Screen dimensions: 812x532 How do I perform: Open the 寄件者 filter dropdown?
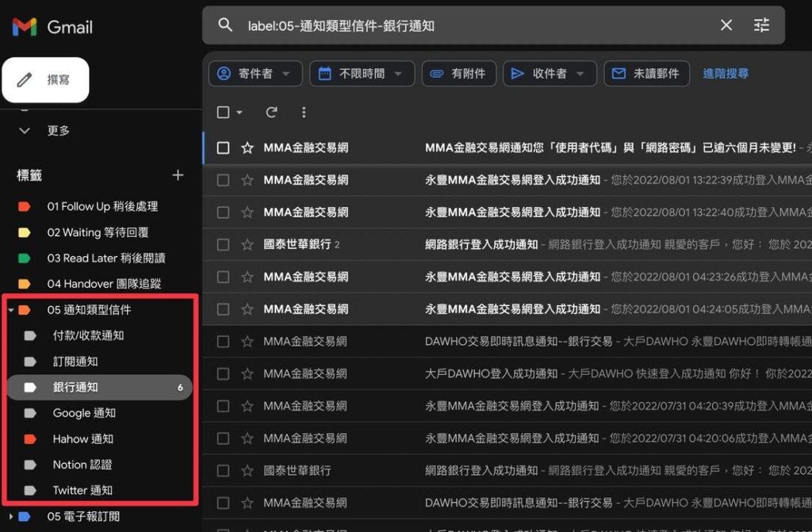(x=256, y=74)
